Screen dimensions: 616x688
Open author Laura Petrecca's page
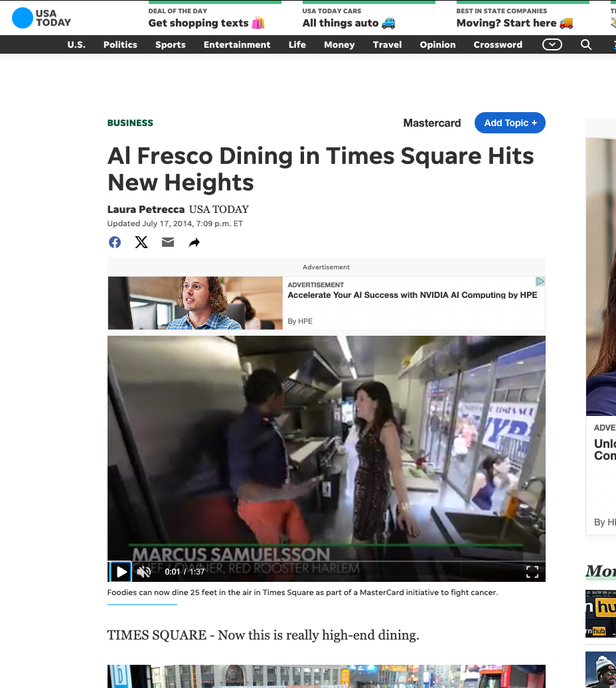pos(146,210)
